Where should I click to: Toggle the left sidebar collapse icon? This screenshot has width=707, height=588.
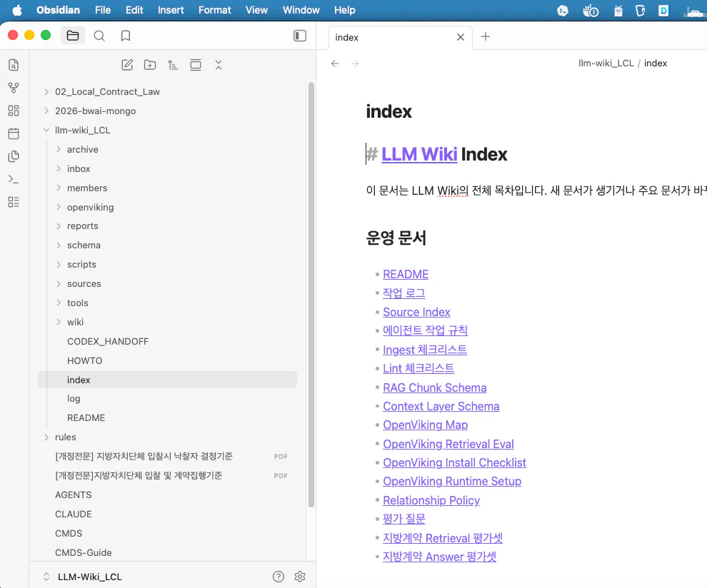pos(300,36)
